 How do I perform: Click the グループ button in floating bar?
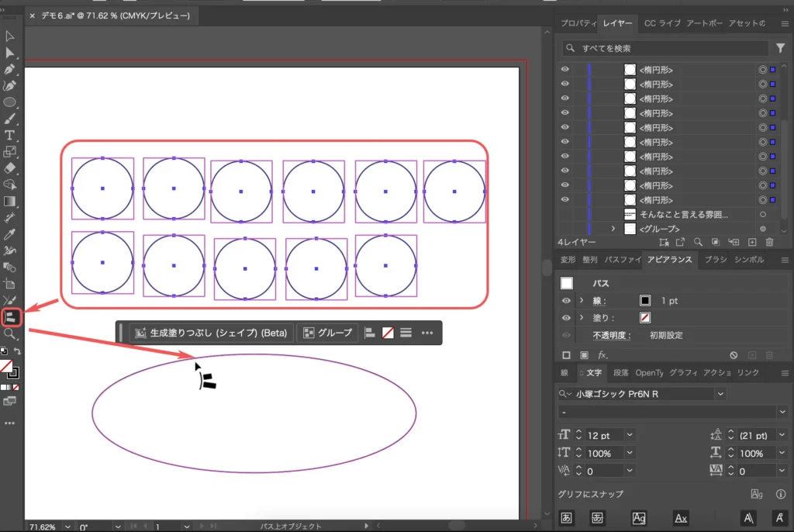pyautogui.click(x=328, y=333)
